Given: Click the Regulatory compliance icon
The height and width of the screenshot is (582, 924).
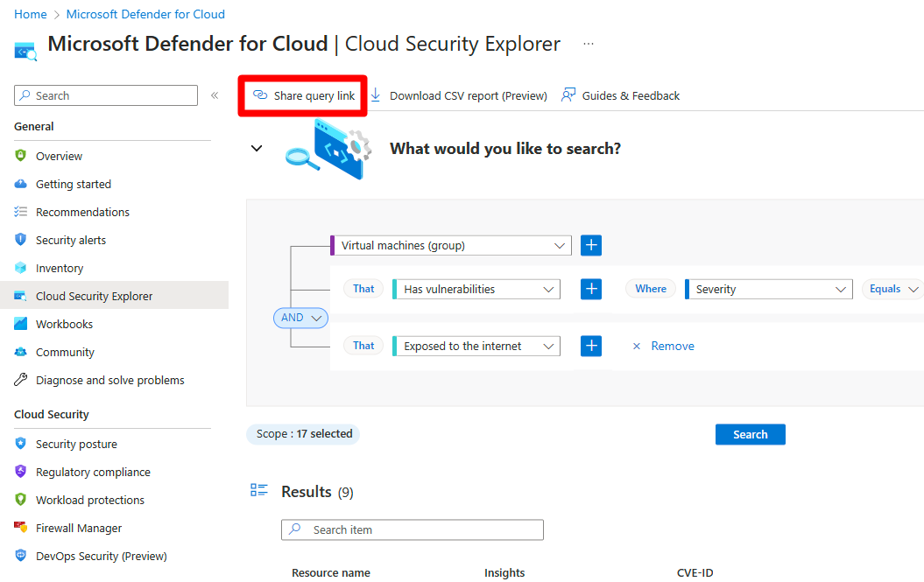Looking at the screenshot, I should click(x=21, y=471).
